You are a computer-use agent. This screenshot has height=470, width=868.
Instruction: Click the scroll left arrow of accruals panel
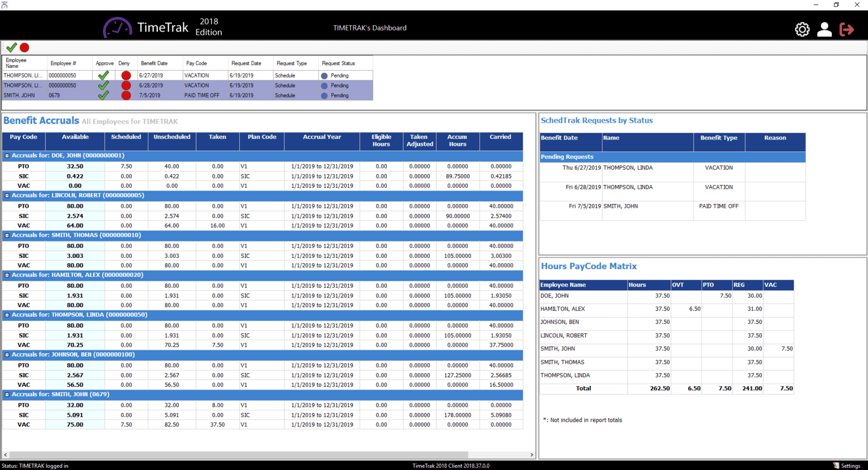[x=5, y=455]
